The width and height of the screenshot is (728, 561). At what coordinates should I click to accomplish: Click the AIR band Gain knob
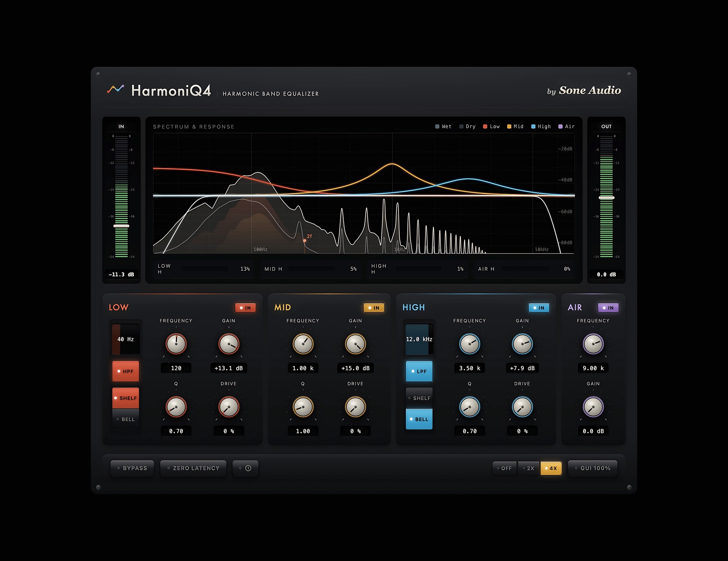point(593,407)
